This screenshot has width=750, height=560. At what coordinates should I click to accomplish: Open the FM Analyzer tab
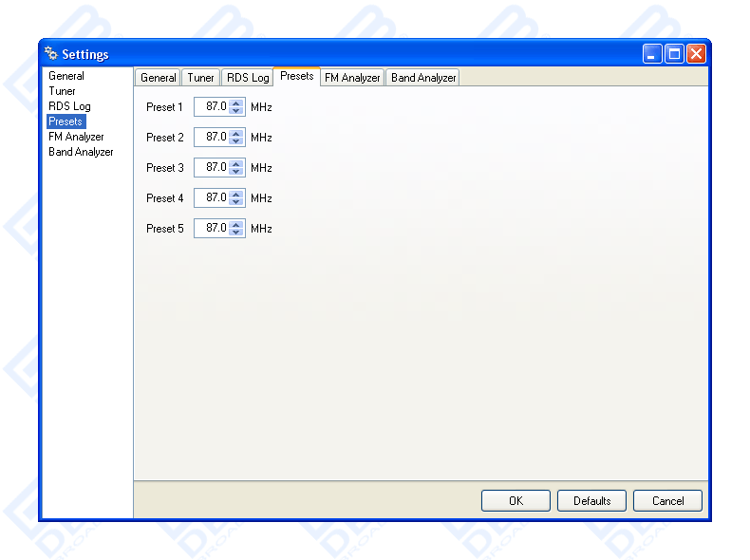352,78
